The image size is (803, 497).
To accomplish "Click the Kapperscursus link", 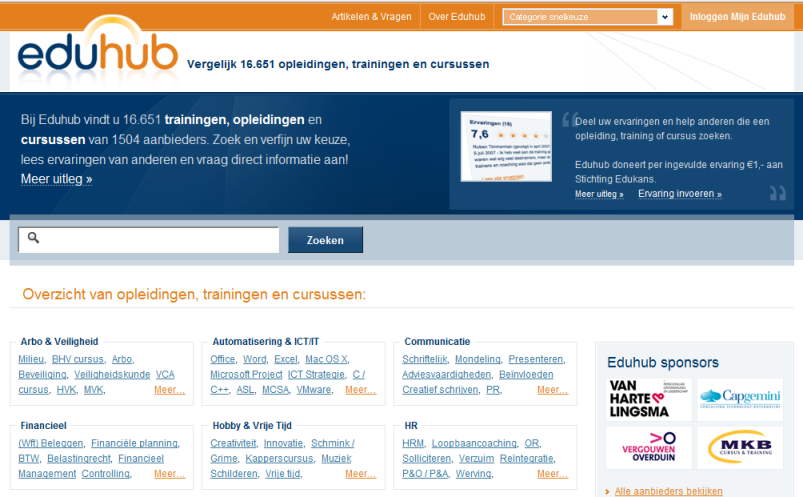I will [279, 459].
